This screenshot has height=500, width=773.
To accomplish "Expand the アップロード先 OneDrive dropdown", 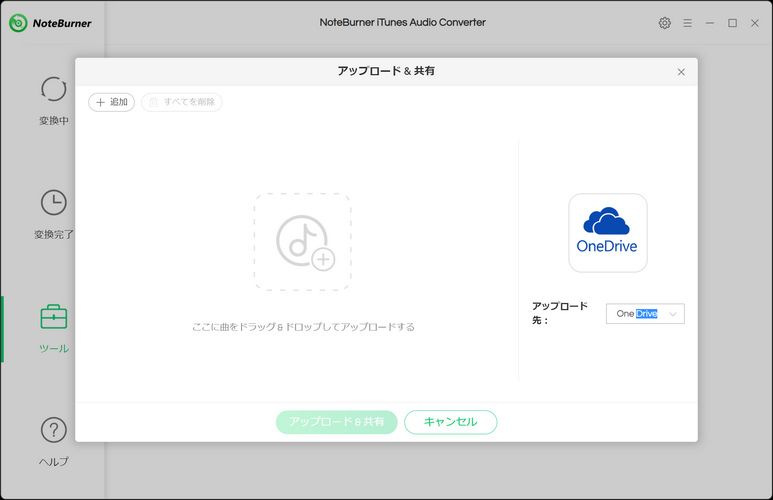I will point(645,314).
